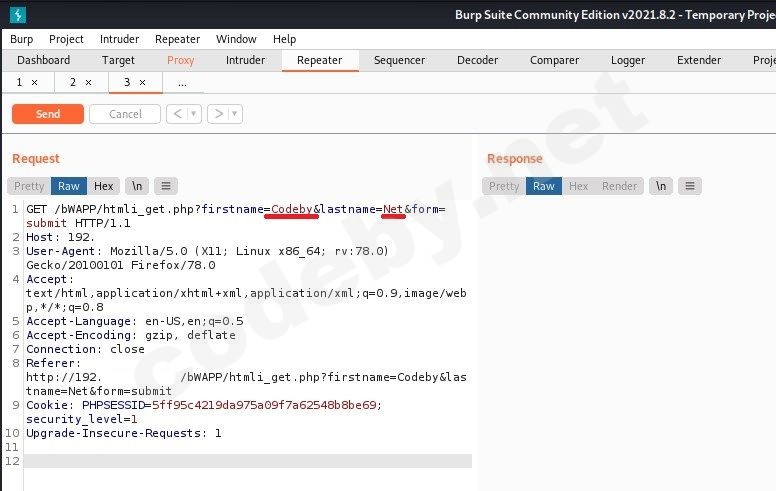776x491 pixels.
Task: Click firstname value Codeby in request line
Action: pos(292,209)
